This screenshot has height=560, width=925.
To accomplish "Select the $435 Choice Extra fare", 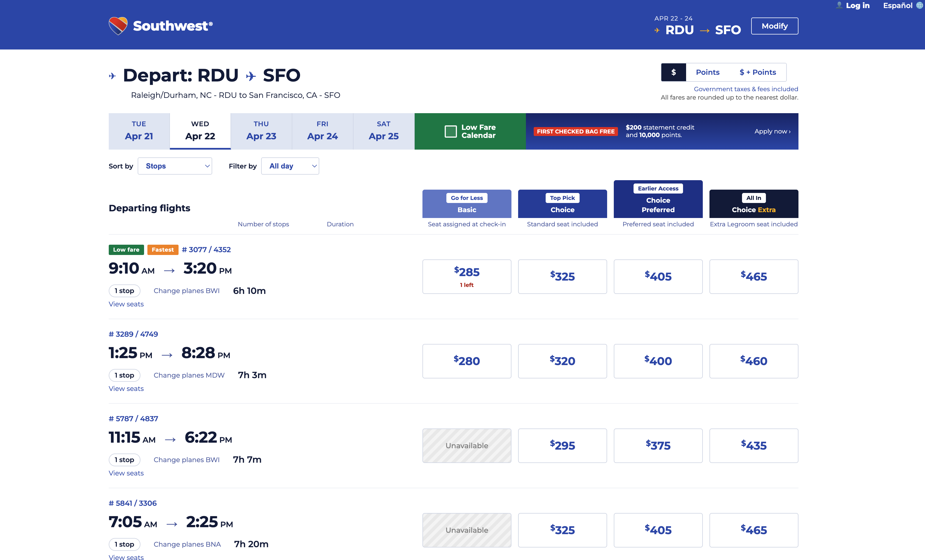I will [753, 445].
